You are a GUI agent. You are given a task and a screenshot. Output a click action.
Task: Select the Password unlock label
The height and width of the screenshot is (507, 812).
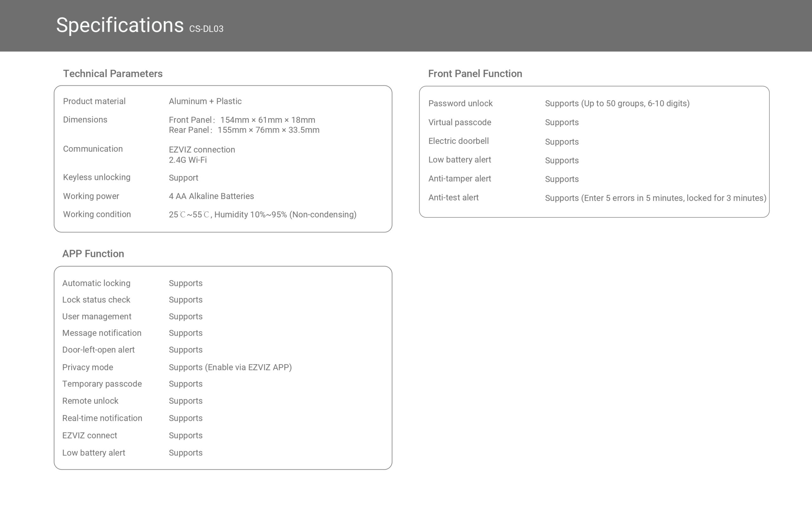tap(460, 104)
